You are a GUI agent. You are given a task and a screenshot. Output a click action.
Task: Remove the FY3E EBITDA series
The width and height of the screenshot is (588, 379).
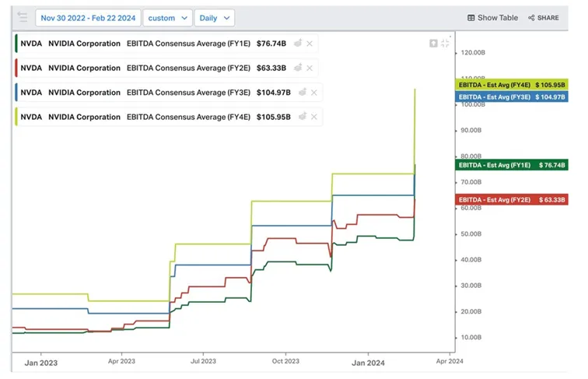(x=314, y=93)
